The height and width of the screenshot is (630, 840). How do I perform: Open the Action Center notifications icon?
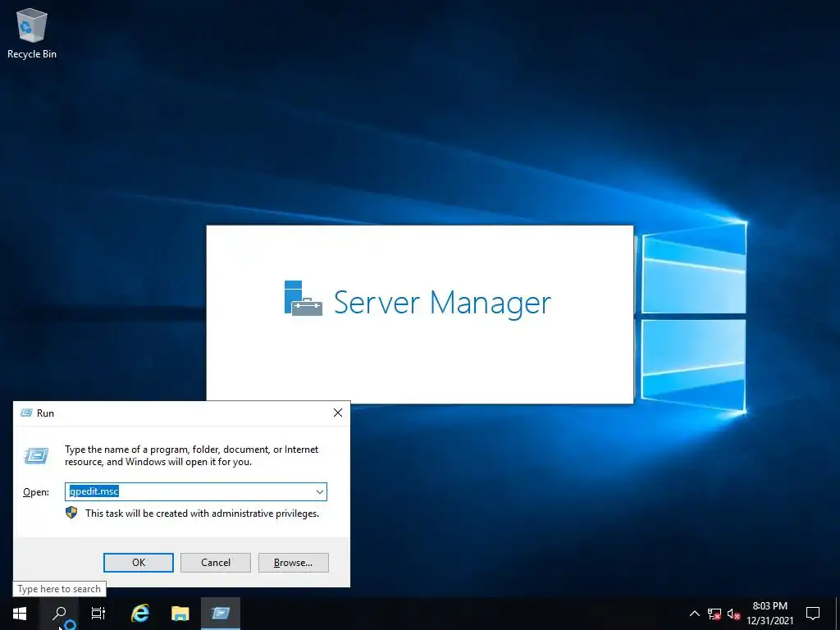(813, 614)
